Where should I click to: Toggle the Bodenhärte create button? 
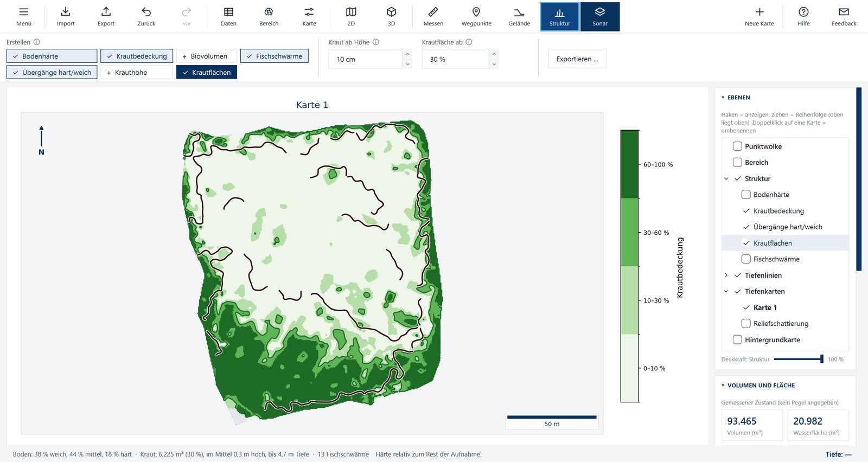point(52,56)
